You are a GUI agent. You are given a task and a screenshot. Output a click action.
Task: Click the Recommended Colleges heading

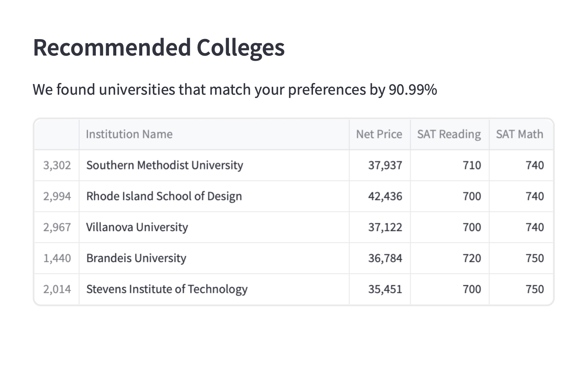pyautogui.click(x=159, y=48)
